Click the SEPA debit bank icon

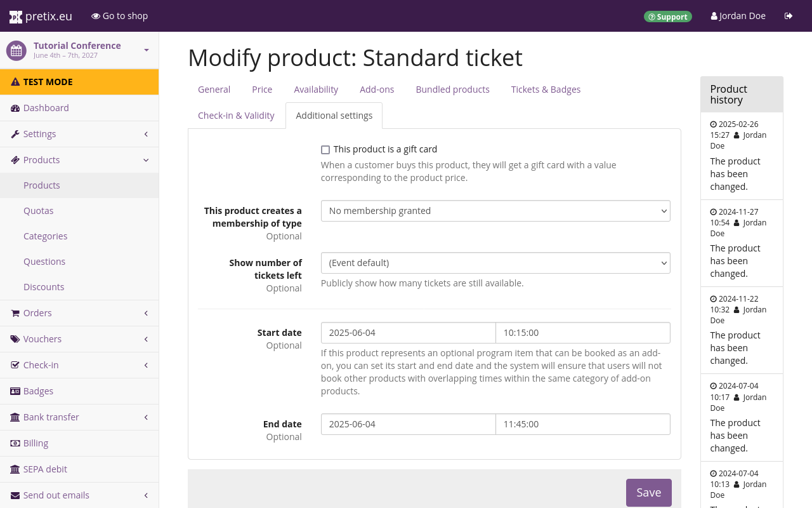[x=15, y=469]
